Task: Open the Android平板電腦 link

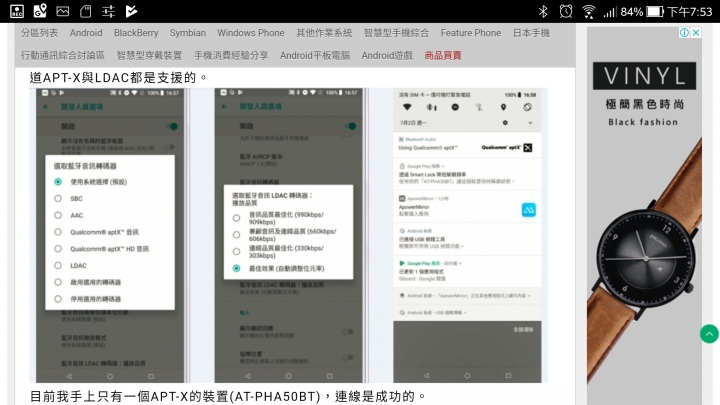Action: point(315,56)
